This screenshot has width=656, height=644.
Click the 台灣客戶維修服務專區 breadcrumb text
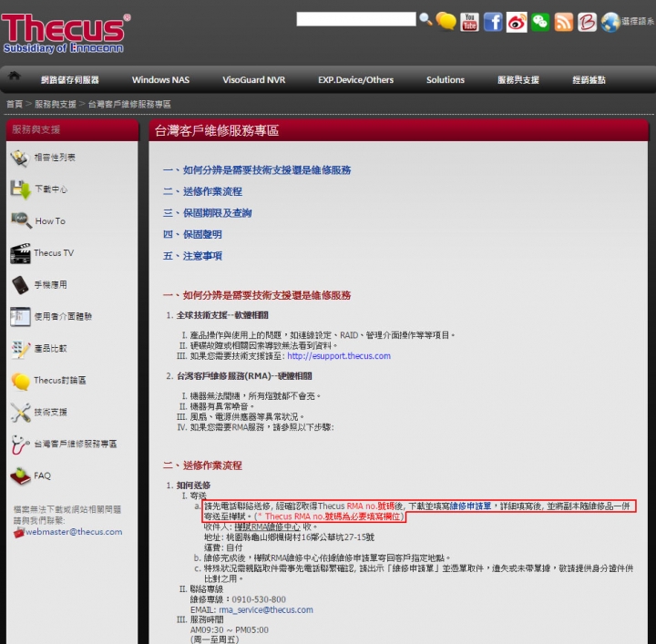(129, 104)
